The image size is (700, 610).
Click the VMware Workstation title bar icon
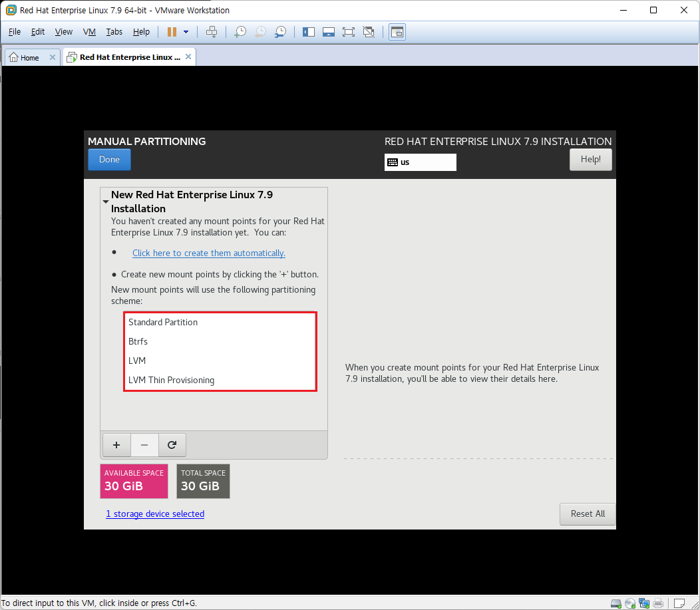[11, 10]
